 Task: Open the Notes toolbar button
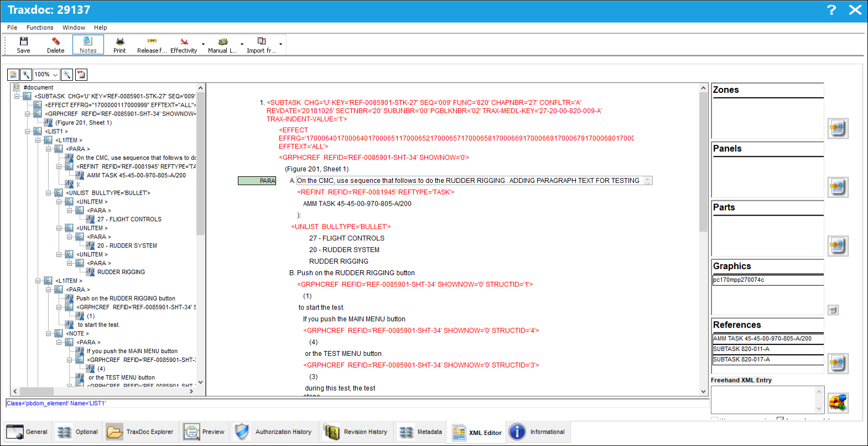coord(88,45)
